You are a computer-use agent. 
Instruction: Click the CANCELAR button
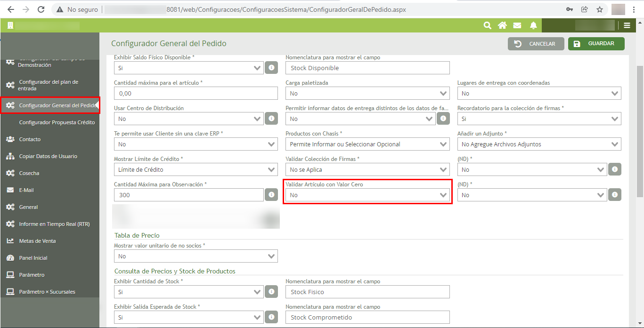pyautogui.click(x=536, y=44)
